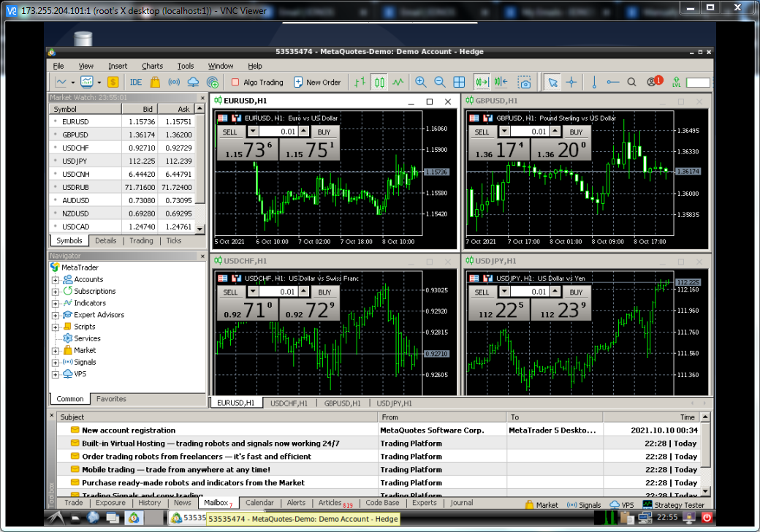The width and height of the screenshot is (760, 532).
Task: Expand the Accounts node in Navigator
Action: [56, 280]
